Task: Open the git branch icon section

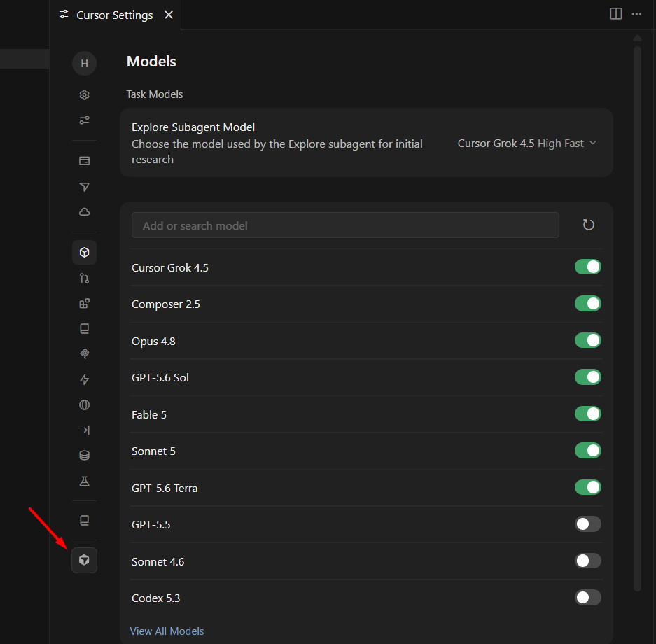Action: (x=84, y=278)
